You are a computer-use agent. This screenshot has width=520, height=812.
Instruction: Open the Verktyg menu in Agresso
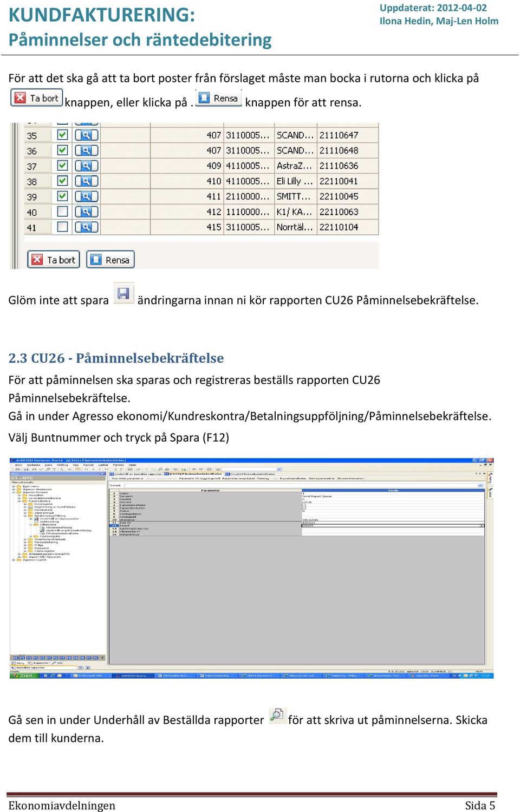click(x=63, y=465)
